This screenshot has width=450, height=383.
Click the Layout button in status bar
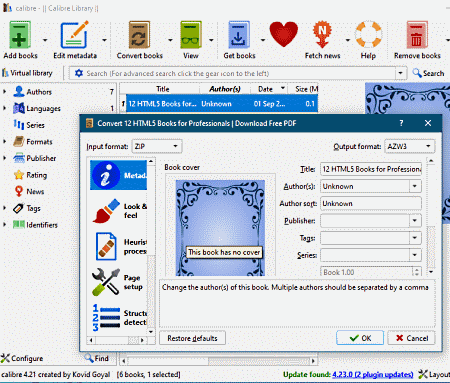tap(434, 375)
